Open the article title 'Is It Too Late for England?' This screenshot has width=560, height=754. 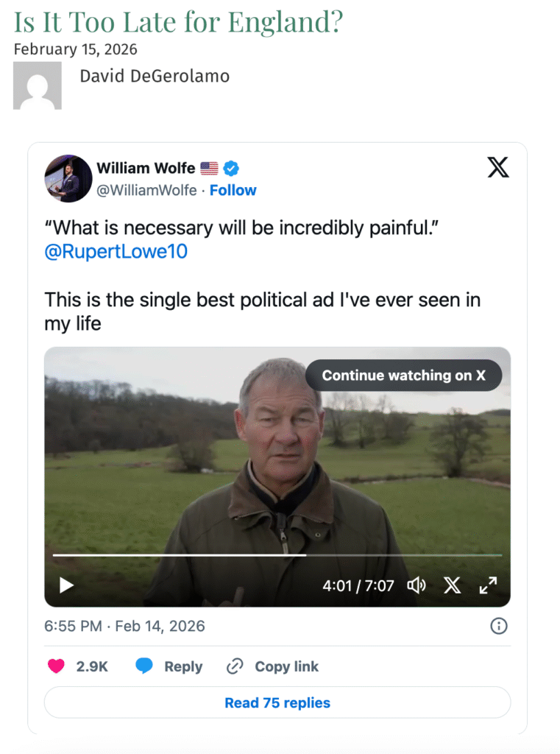[178, 23]
